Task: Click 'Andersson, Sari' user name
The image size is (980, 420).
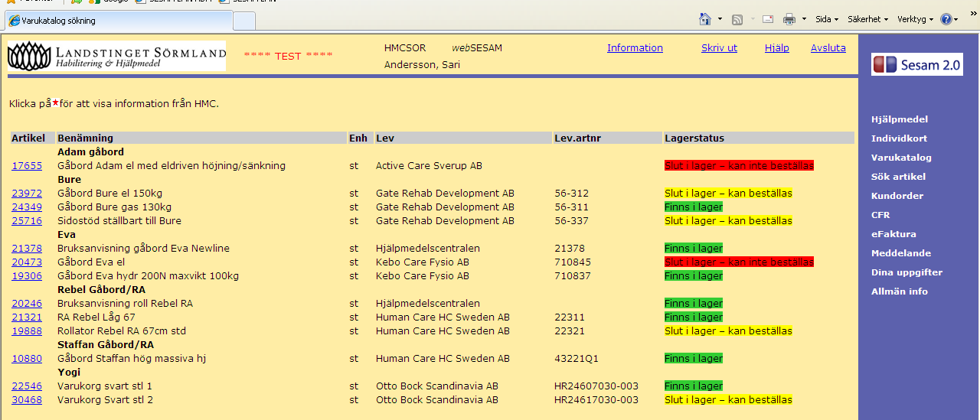Action: tap(422, 65)
